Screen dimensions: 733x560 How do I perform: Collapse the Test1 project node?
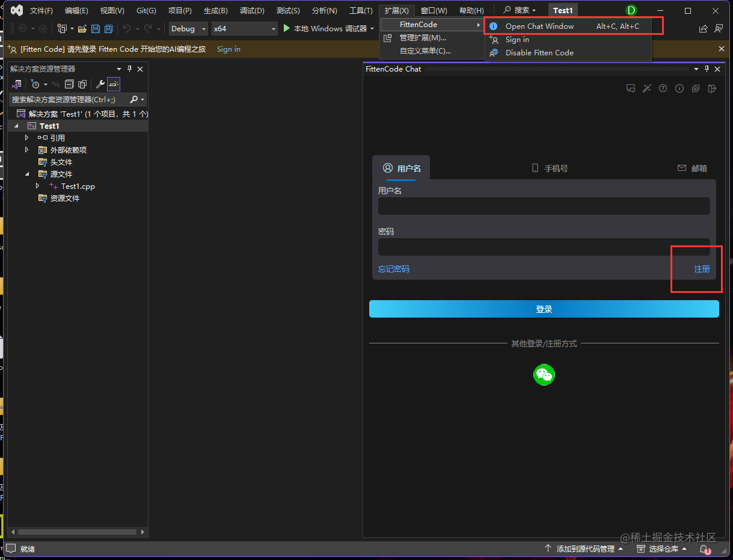click(17, 126)
